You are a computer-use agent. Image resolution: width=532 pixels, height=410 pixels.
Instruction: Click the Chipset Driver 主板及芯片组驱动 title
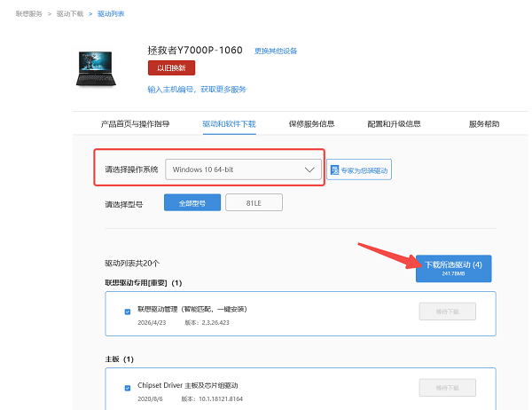[x=188, y=385]
